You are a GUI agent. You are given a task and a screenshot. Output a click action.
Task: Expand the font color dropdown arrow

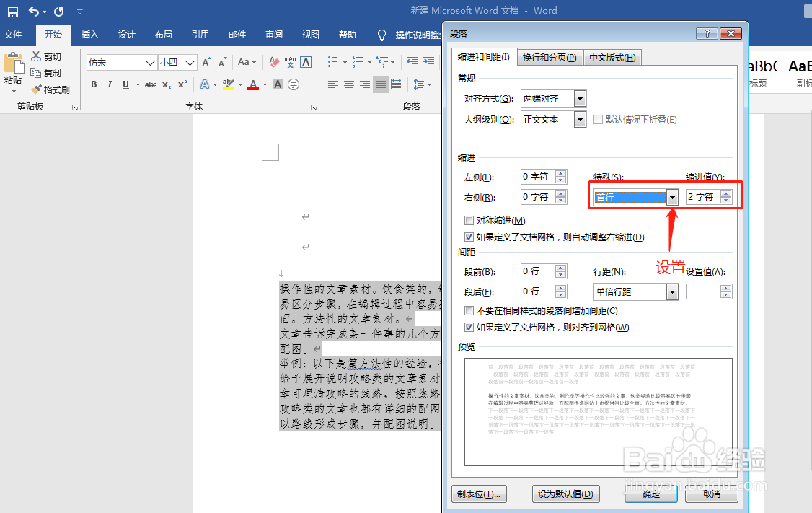265,84
